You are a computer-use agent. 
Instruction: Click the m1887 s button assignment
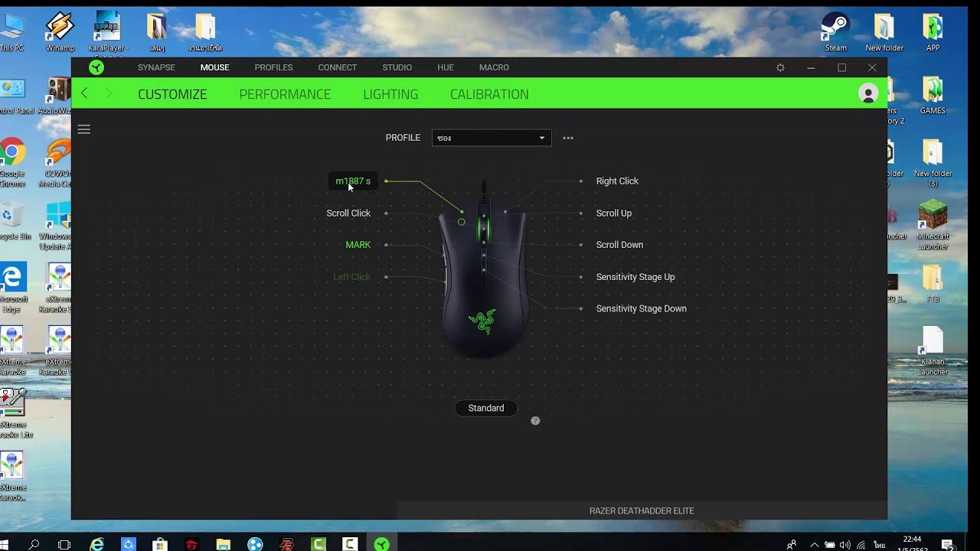pyautogui.click(x=353, y=181)
